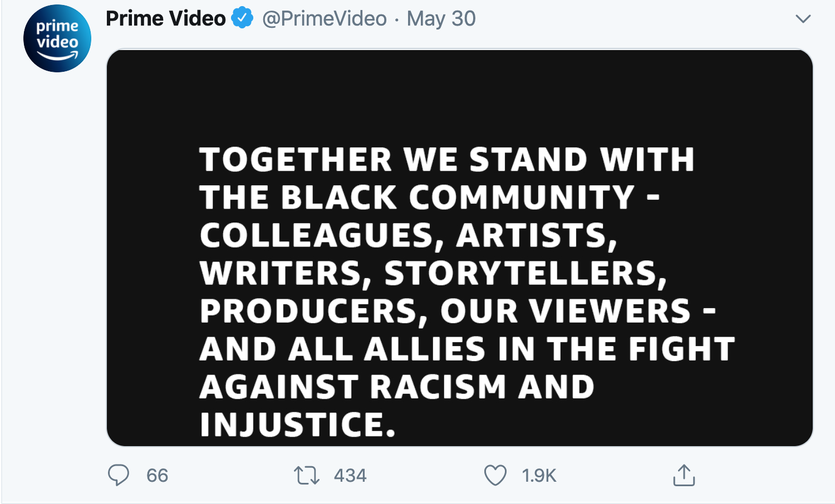Click the Amazon smile arrow in the avatar

58,56
